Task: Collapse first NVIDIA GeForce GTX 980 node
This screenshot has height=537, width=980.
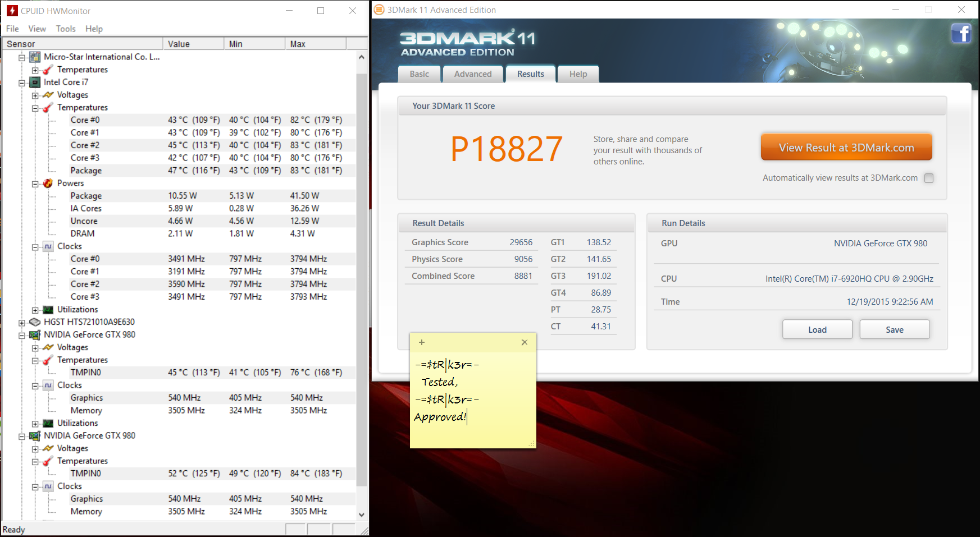Action: pyautogui.click(x=22, y=335)
